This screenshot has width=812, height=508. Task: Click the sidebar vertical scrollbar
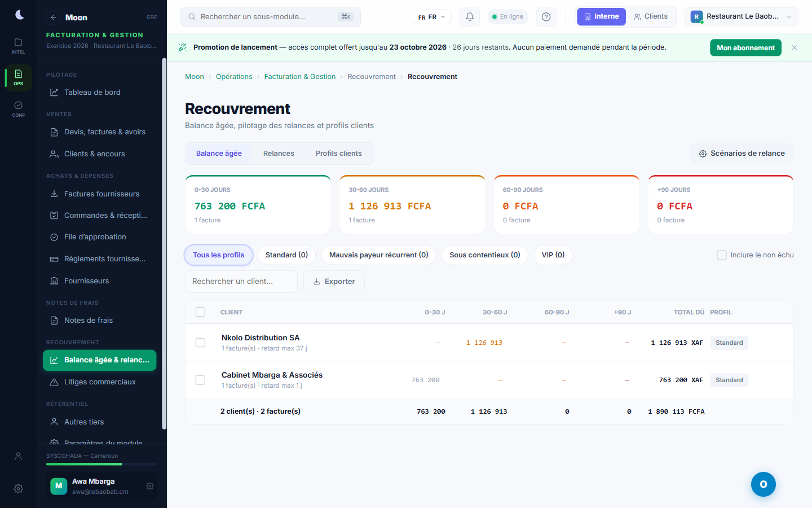164,243
